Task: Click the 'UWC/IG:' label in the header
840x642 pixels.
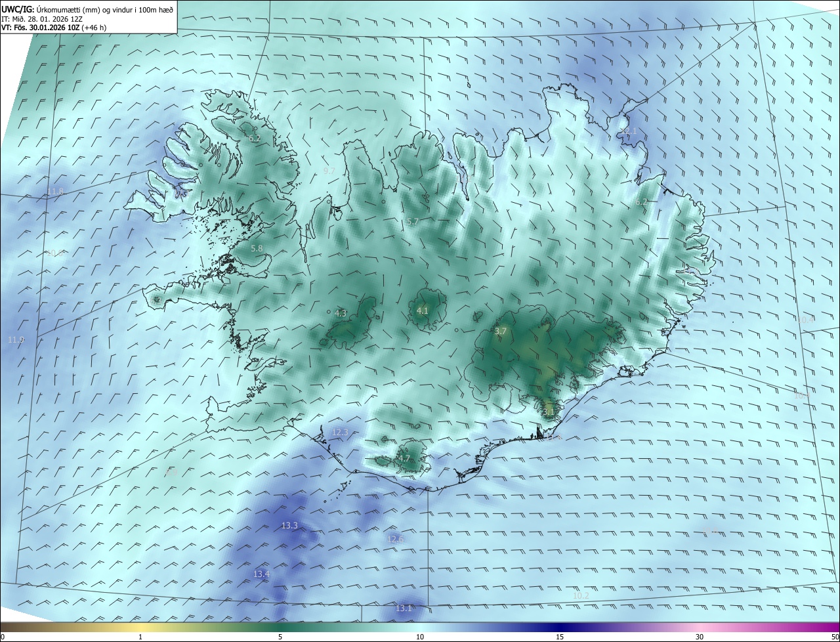Action: tap(18, 9)
